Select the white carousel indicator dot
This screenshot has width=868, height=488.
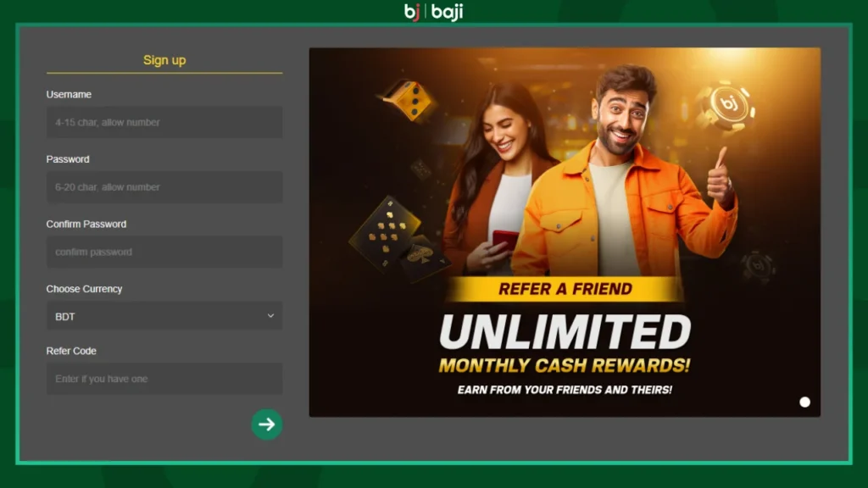(805, 402)
